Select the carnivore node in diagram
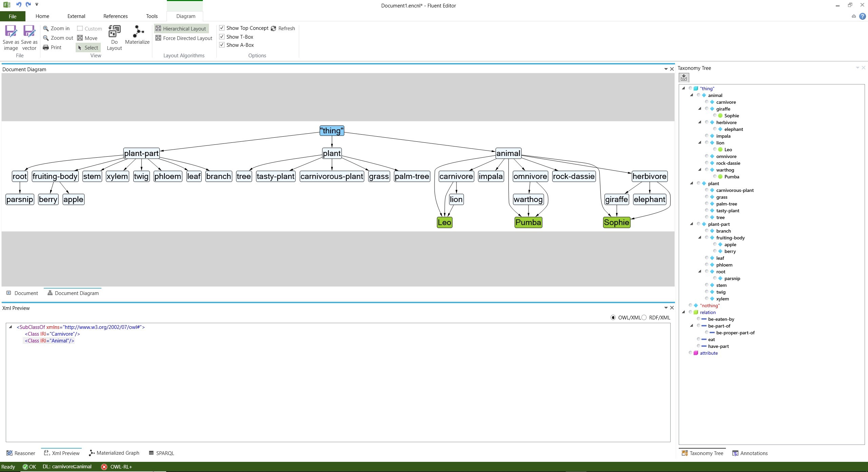868x472 pixels. [456, 176]
